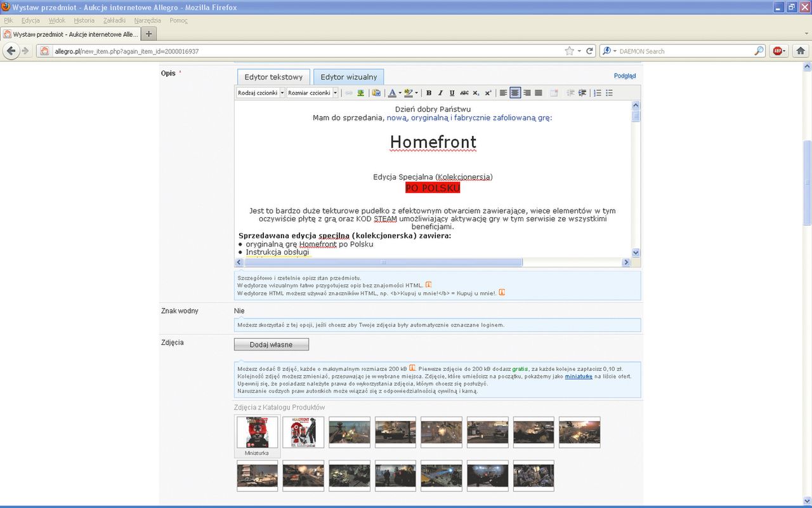Click the Adblock Plus ABP icon
Screen dimensions: 812x508
[x=777, y=51]
